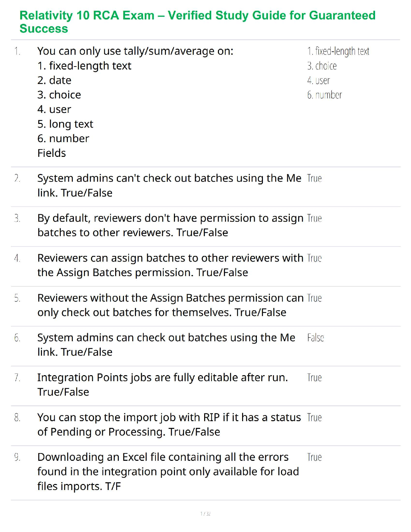Click the True answer for question 7
The image size is (411, 532).
(x=314, y=378)
